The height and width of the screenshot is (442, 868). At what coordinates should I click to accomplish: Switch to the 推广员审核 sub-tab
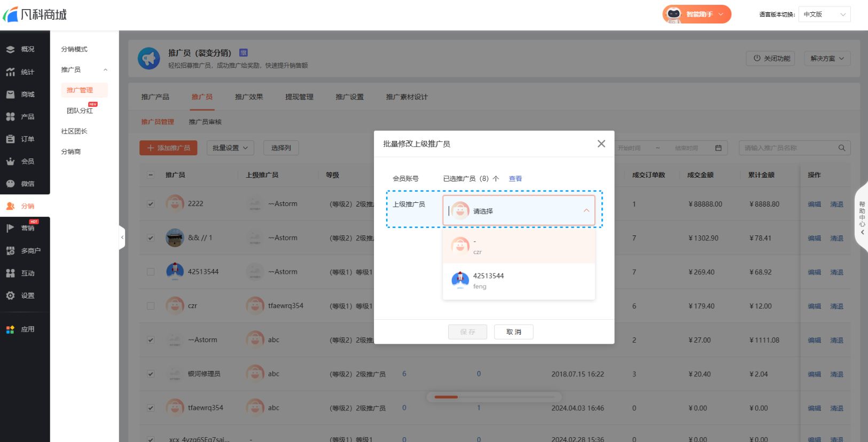coord(205,122)
